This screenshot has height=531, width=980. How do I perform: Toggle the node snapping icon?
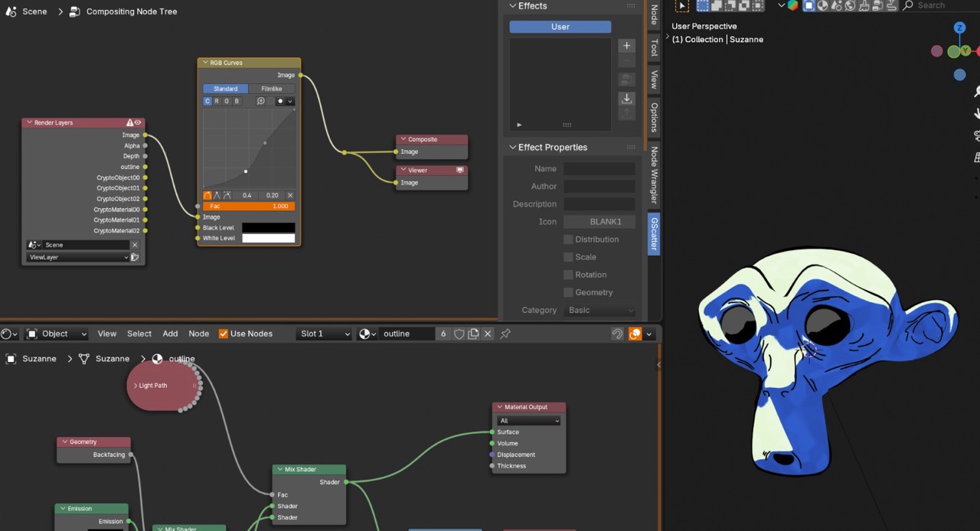point(617,334)
